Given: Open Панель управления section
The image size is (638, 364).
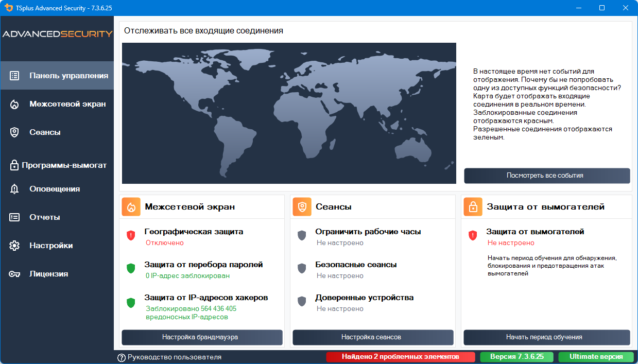Looking at the screenshot, I should (x=57, y=76).
